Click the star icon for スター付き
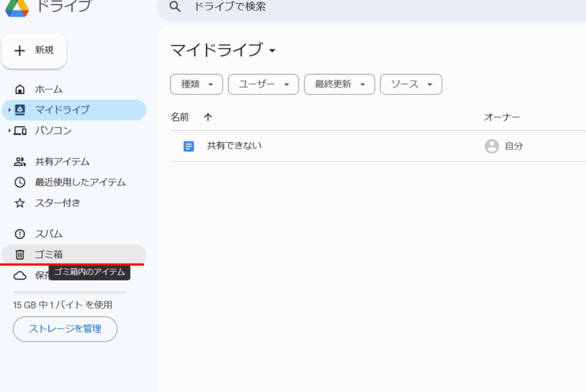This screenshot has height=392, width=586. tap(20, 203)
